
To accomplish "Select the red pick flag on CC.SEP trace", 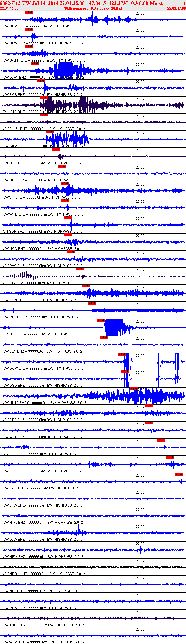I will [101, 320].
